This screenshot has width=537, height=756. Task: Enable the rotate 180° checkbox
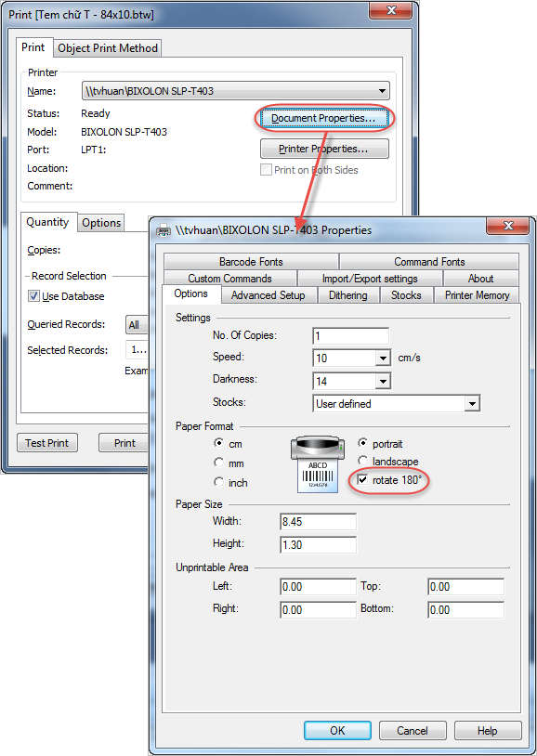click(x=362, y=480)
